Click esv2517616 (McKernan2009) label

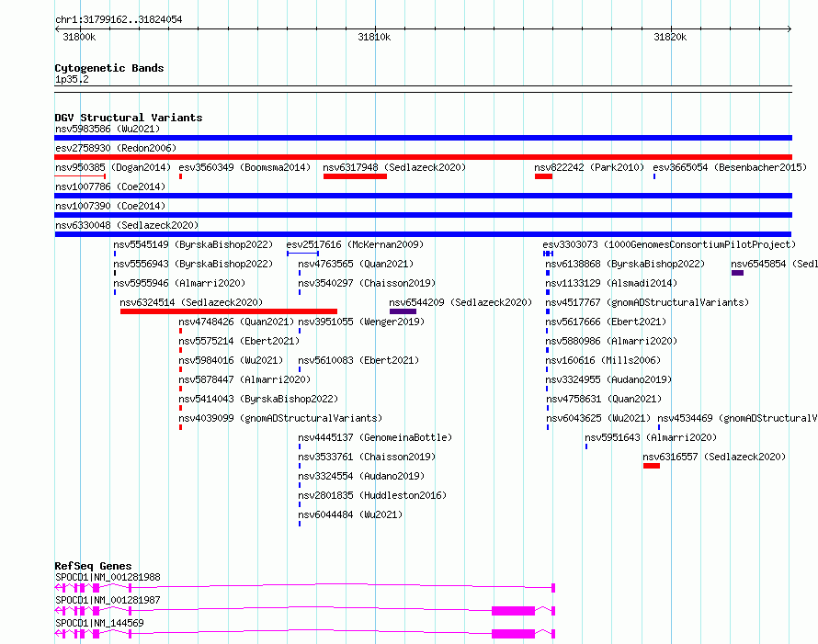coord(355,244)
